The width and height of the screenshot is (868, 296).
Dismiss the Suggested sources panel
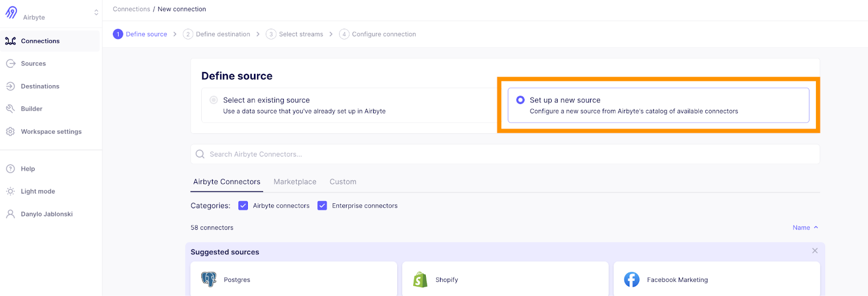click(814, 251)
